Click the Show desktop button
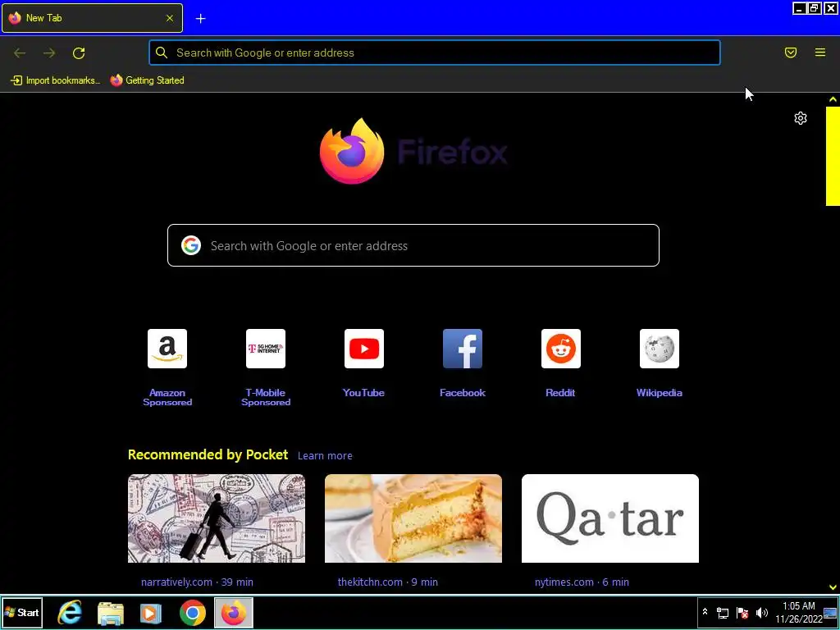Image resolution: width=840 pixels, height=630 pixels. point(830,613)
